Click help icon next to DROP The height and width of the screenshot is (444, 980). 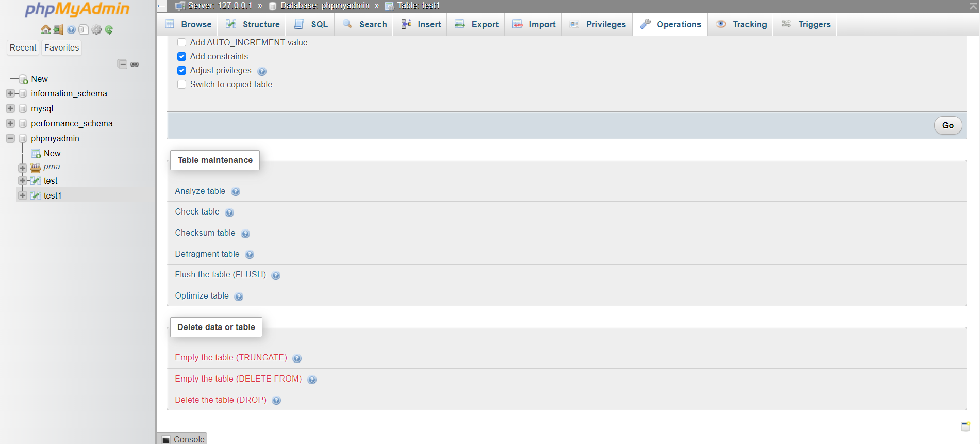[x=276, y=401]
